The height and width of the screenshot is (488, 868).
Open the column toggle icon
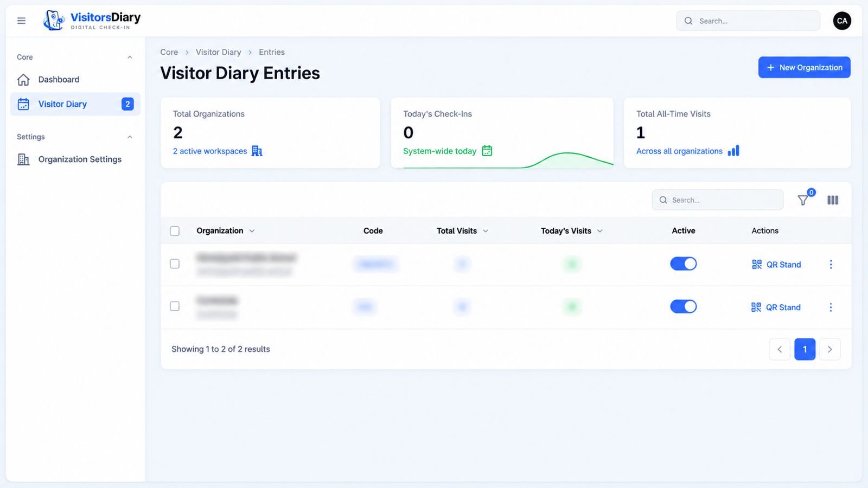(833, 200)
